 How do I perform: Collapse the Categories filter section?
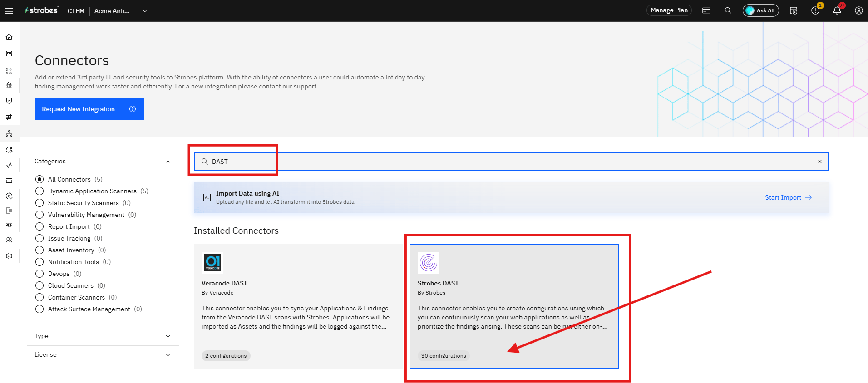click(x=168, y=162)
